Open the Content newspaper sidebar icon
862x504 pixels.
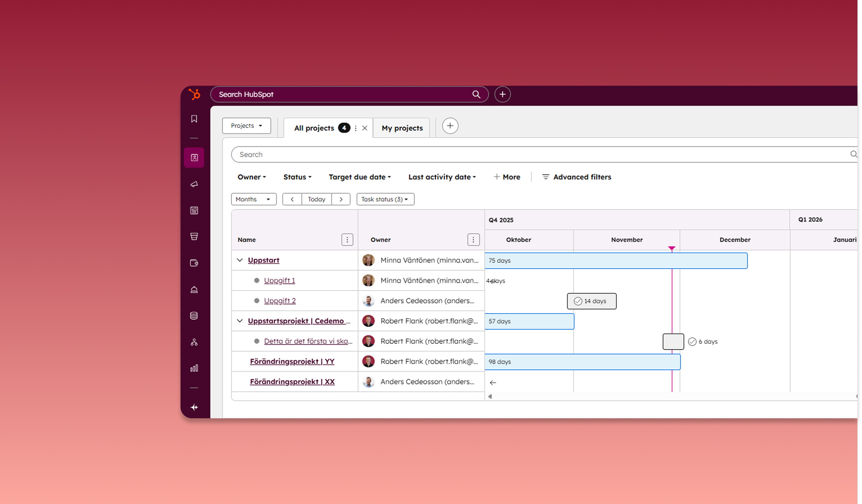point(194,210)
